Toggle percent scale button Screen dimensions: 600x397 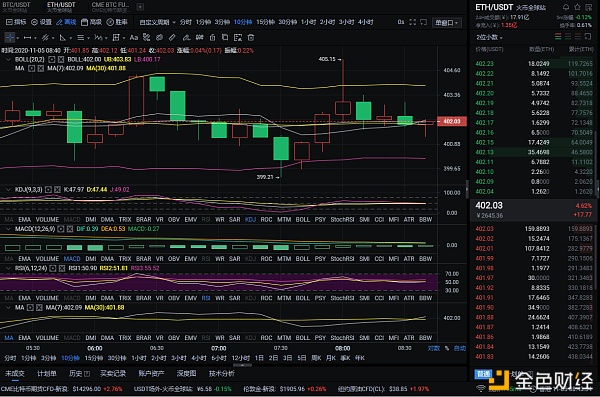447,348
